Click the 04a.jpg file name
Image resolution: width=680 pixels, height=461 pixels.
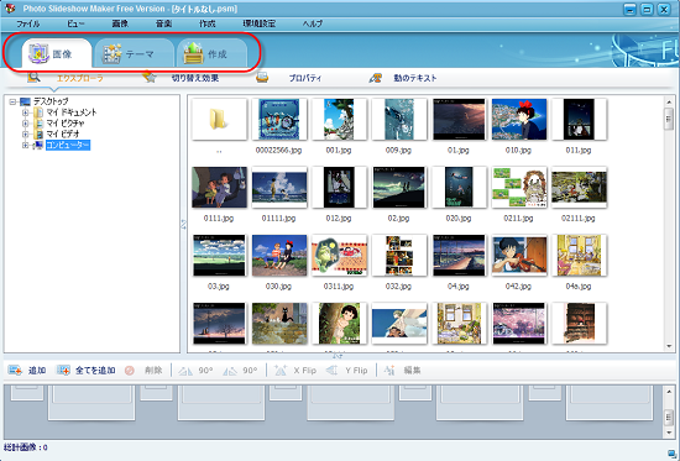pos(578,286)
